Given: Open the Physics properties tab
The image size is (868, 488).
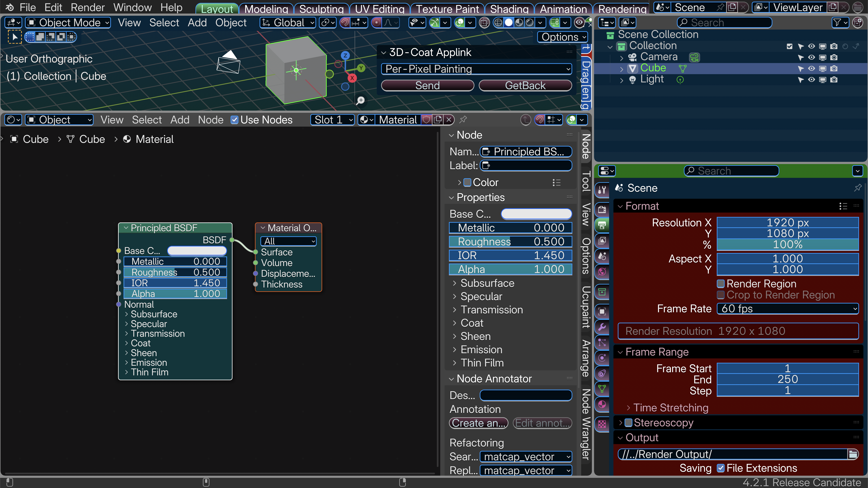Looking at the screenshot, I should [x=602, y=358].
